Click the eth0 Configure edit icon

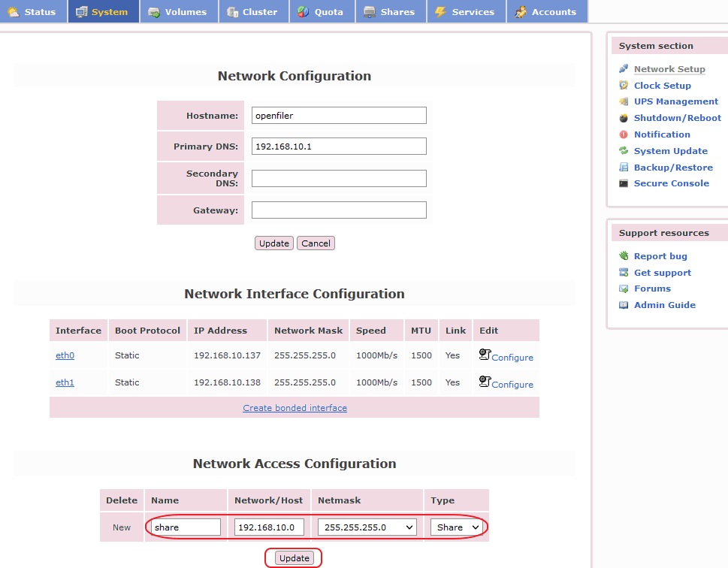(x=485, y=355)
